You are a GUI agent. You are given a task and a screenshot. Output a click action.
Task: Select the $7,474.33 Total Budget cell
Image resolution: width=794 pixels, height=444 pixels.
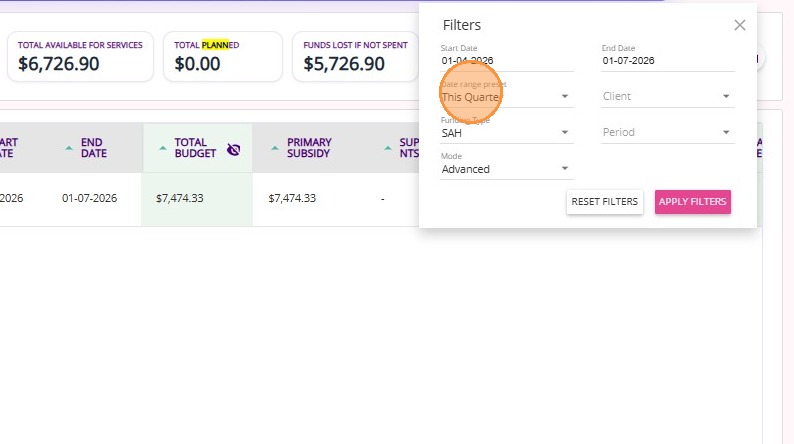[180, 199]
